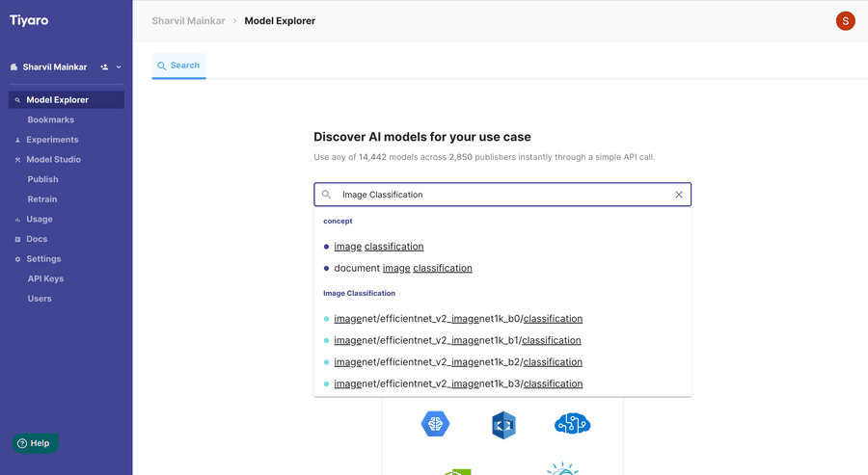This screenshot has height=475, width=868.
Task: Pick the efficientnet_v2_imagenet1k_b3 classification suggestion
Action: click(457, 383)
